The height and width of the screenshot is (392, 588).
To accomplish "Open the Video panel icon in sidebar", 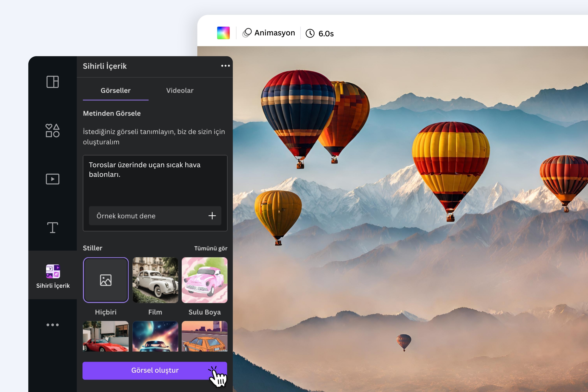I will coord(53,179).
